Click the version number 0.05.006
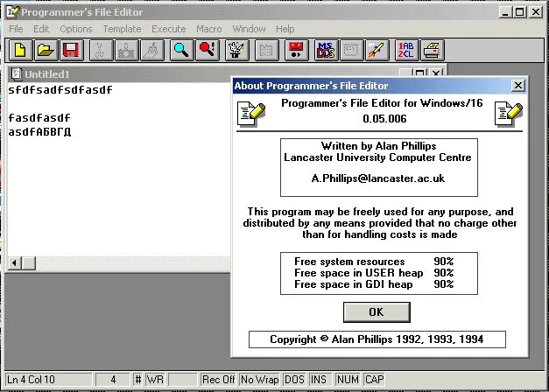The height and width of the screenshot is (392, 549). point(384,119)
